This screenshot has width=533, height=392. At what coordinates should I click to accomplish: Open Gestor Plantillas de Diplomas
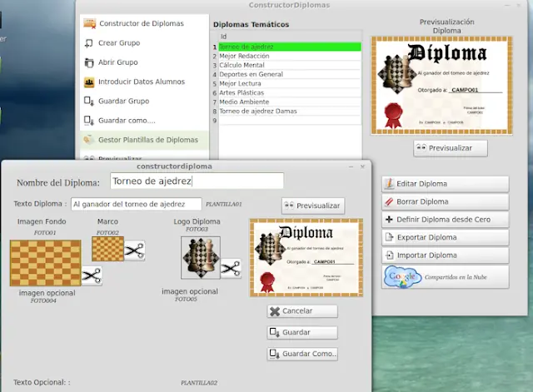144,140
